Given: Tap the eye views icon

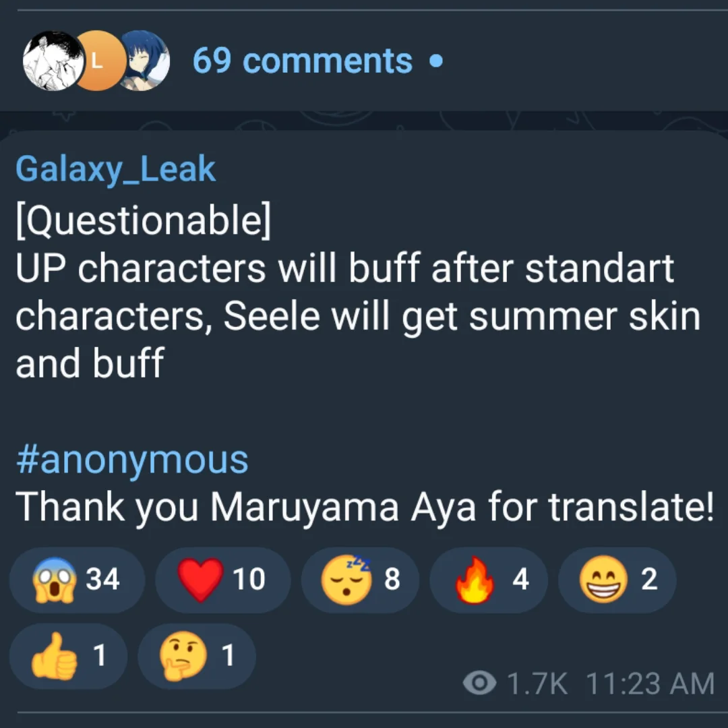Looking at the screenshot, I should 480,683.
